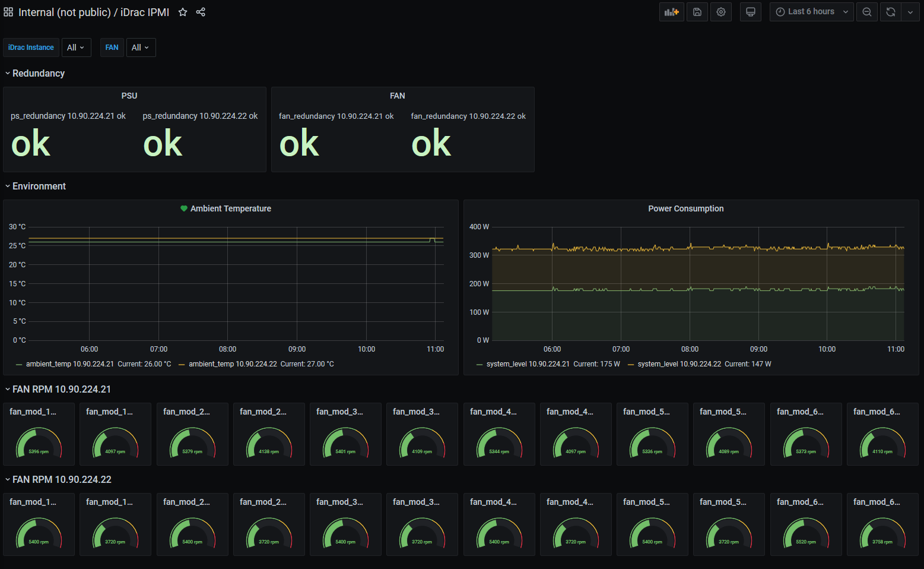
Task: Toggle ambient_temp 10.90.224.21 legend series
Action: [69, 364]
